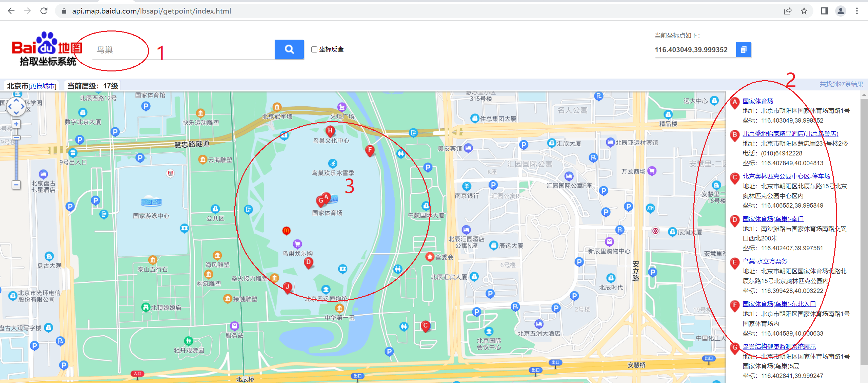
Task: Open result 国家体育场 link
Action: [758, 101]
